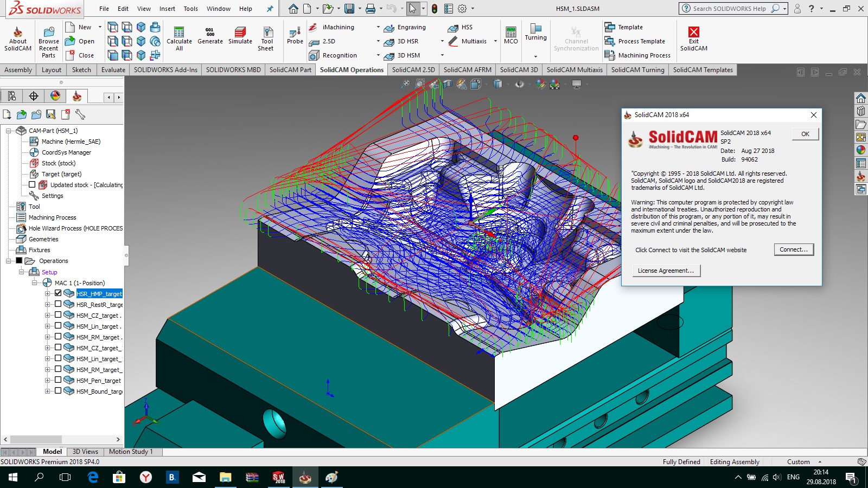Add a 3D HSM operation
The image size is (868, 488).
point(403,55)
